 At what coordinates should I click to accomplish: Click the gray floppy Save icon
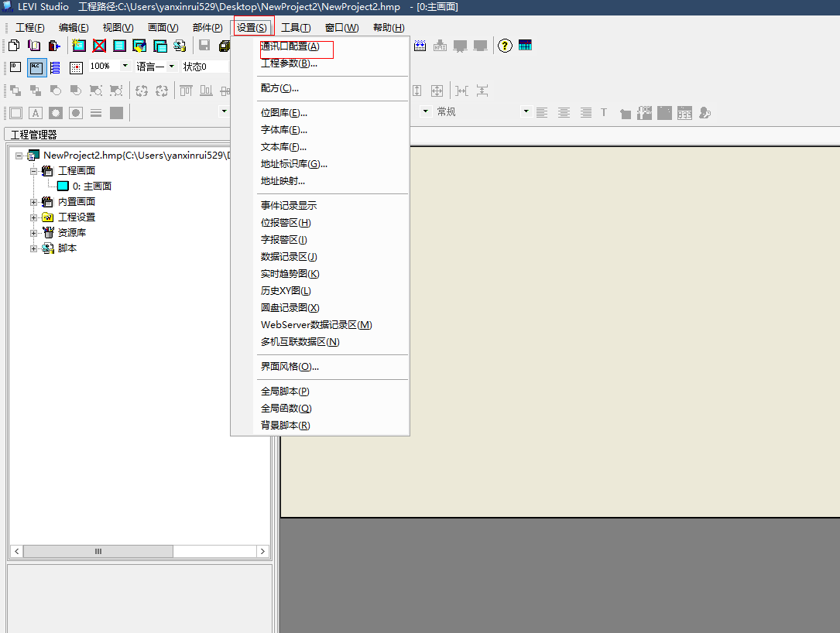pyautogui.click(x=204, y=45)
